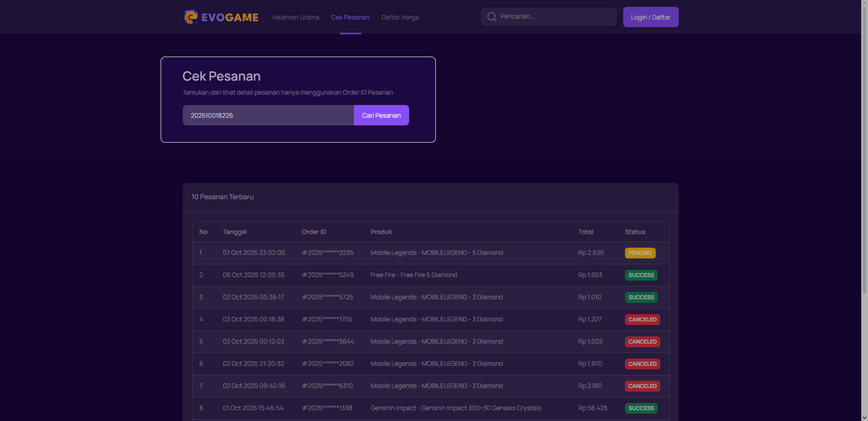
Task: Click the Tanggal column header
Action: point(234,232)
